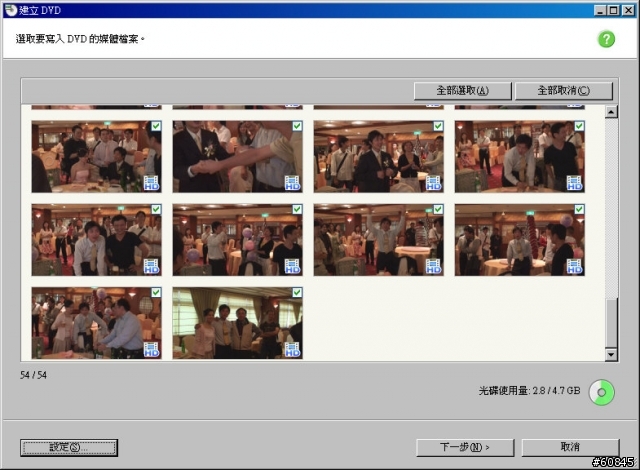640x470 pixels.
Task: Click the vertical scrollbar thumb
Action: pyautogui.click(x=611, y=323)
